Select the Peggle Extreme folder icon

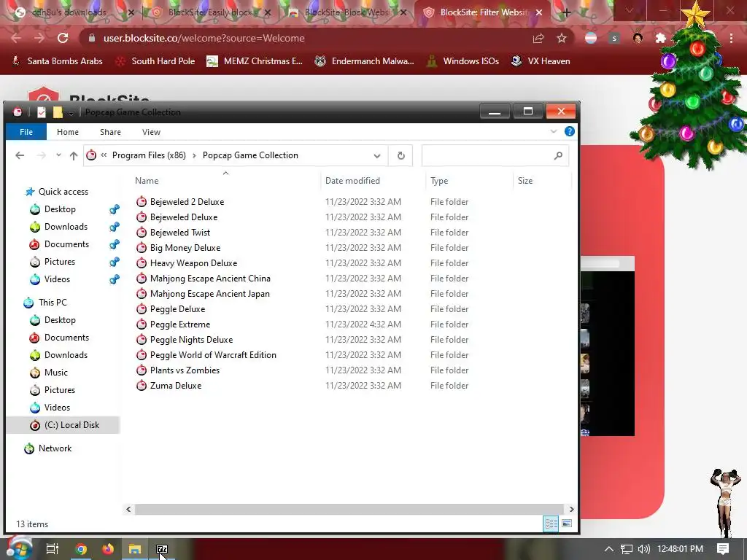point(141,324)
